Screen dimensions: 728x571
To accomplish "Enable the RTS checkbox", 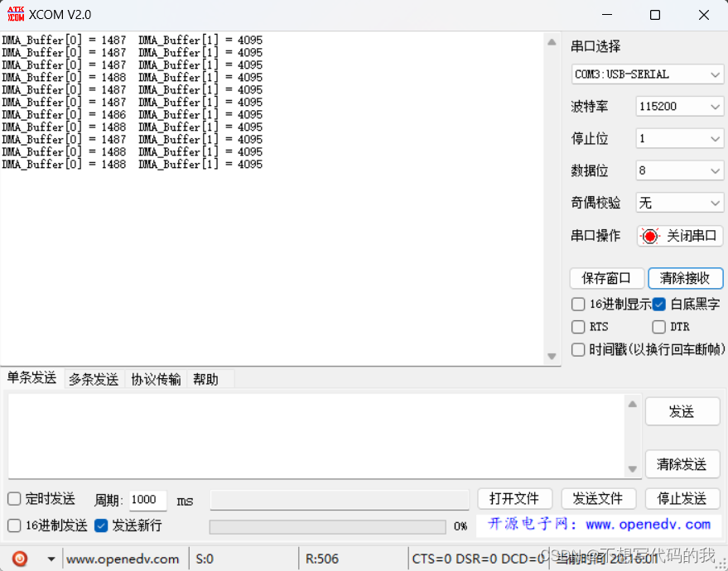I will [578, 327].
